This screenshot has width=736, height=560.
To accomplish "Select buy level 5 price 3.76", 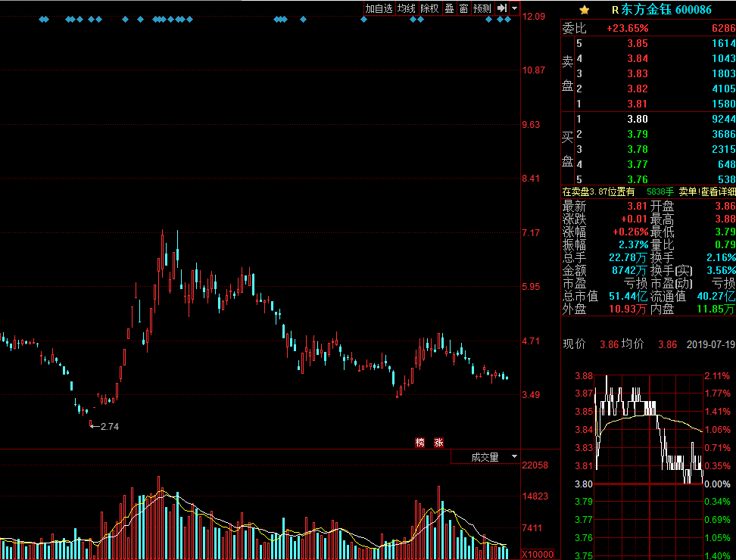I will [x=638, y=179].
